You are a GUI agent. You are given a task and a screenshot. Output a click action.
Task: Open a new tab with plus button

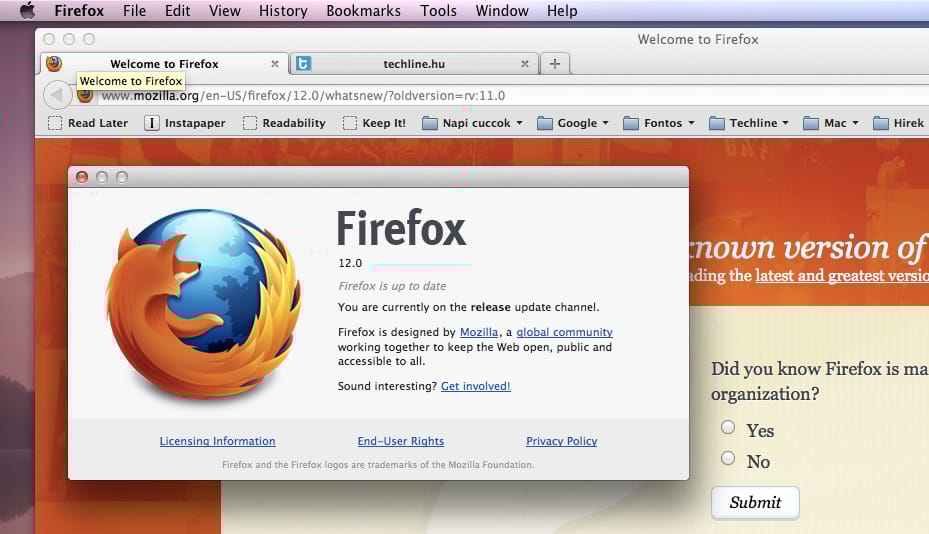pyautogui.click(x=555, y=63)
